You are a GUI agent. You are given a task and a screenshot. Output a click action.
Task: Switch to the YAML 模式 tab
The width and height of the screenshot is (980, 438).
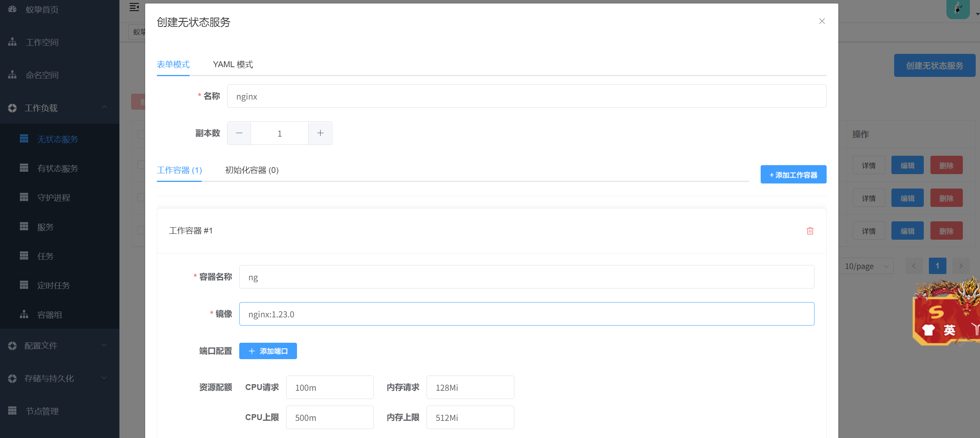[x=233, y=64]
